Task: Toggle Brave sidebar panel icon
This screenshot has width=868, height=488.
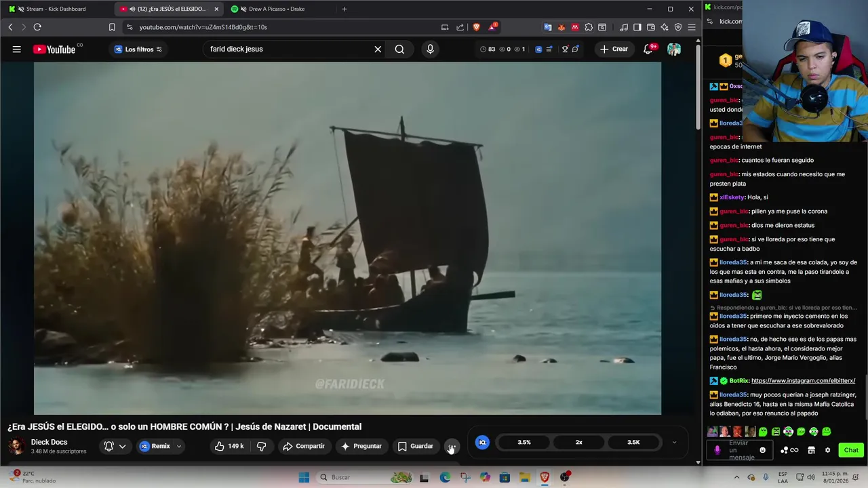Action: point(637,27)
